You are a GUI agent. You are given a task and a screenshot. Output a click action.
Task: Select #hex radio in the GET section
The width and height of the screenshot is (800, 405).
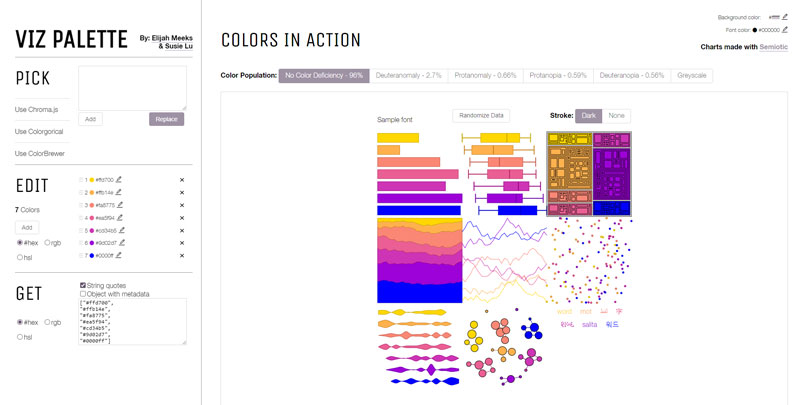click(20, 322)
